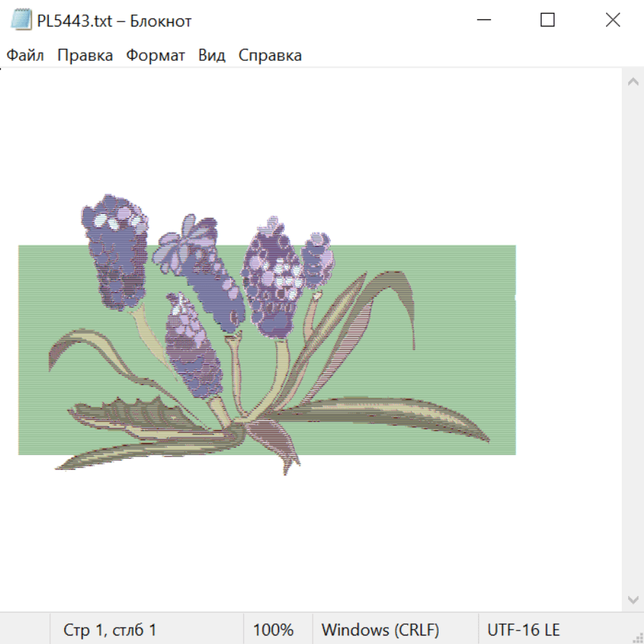Click the scroll up arrow
This screenshot has height=644, width=644.
pos(633,82)
